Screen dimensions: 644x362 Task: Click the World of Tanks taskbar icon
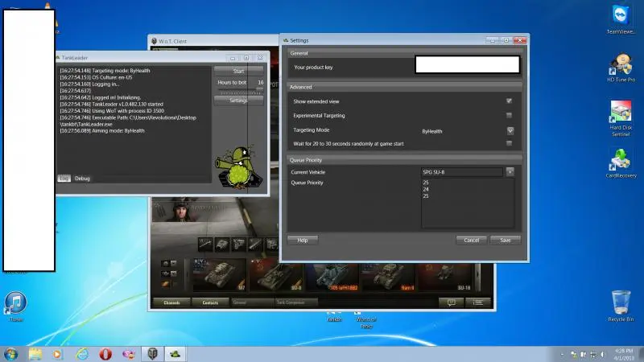pos(152,354)
